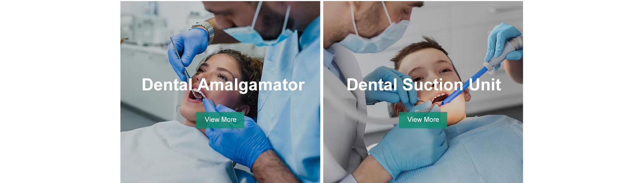This screenshot has height=183, width=644.
Task: Click the dentist's silver wristwatch in left photo
Action: click(x=205, y=30)
